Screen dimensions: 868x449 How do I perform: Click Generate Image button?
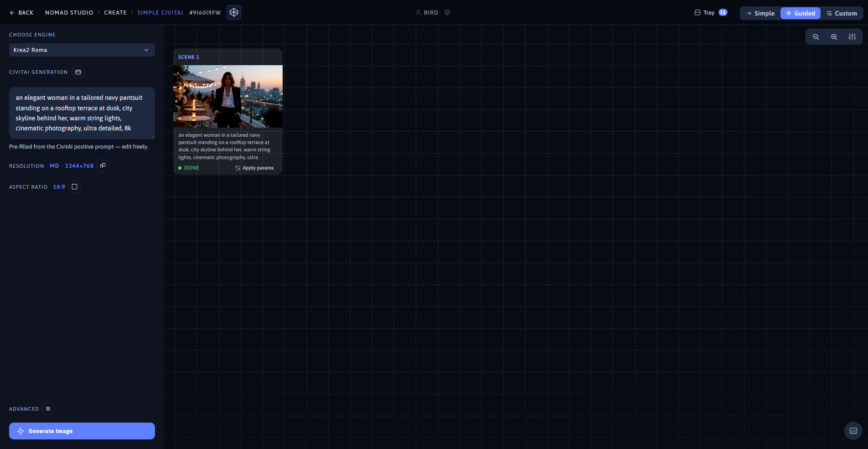82,431
